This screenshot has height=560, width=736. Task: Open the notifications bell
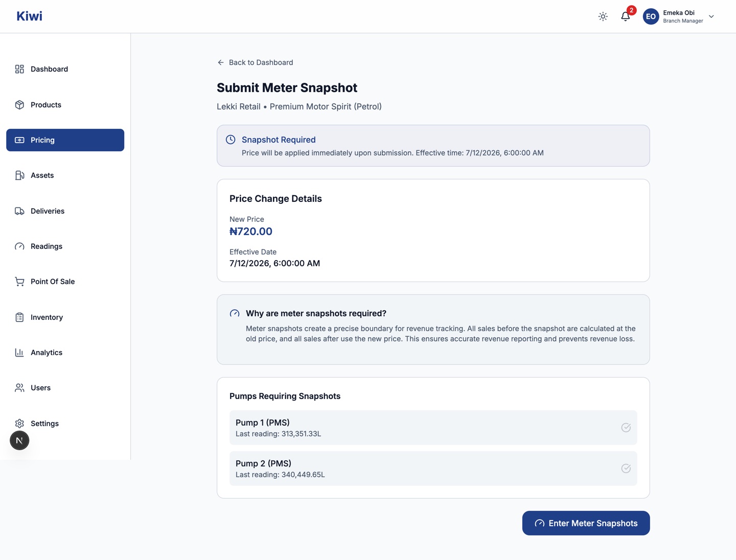click(x=625, y=16)
